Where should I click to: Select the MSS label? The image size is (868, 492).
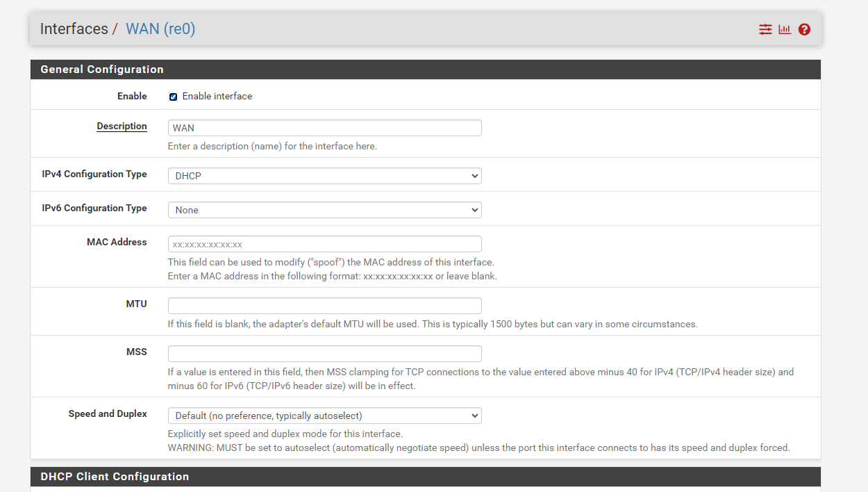pyautogui.click(x=137, y=352)
